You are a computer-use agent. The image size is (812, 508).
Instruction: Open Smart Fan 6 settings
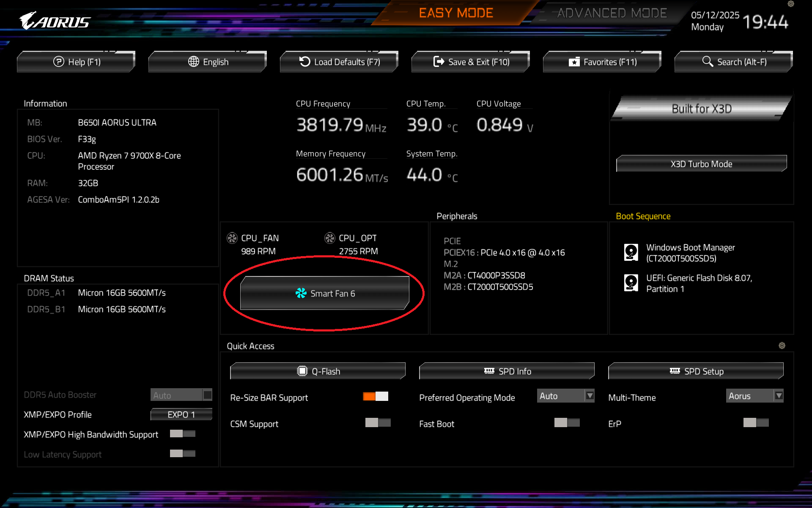click(324, 293)
